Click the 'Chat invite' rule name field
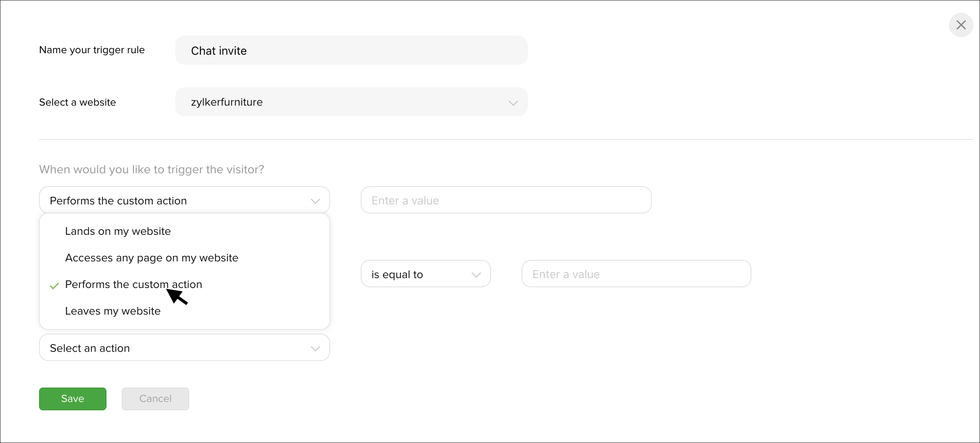This screenshot has height=443, width=980. pyautogui.click(x=351, y=50)
